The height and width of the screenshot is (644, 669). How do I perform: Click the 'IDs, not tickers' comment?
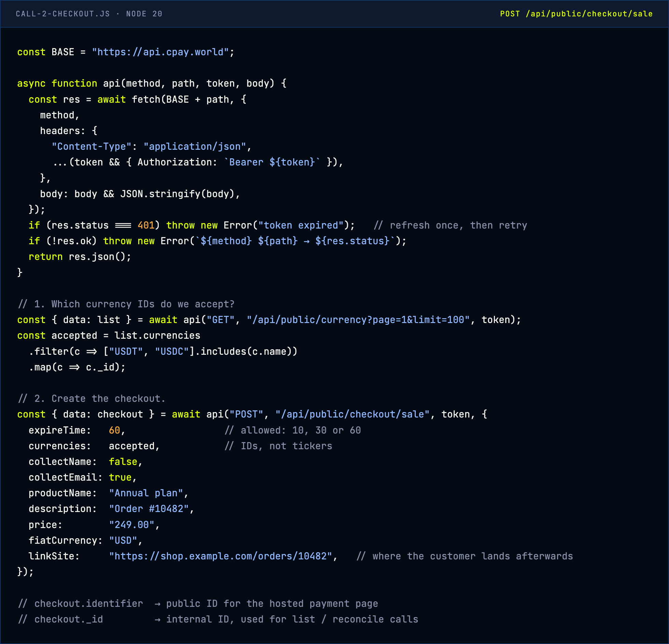(278, 446)
